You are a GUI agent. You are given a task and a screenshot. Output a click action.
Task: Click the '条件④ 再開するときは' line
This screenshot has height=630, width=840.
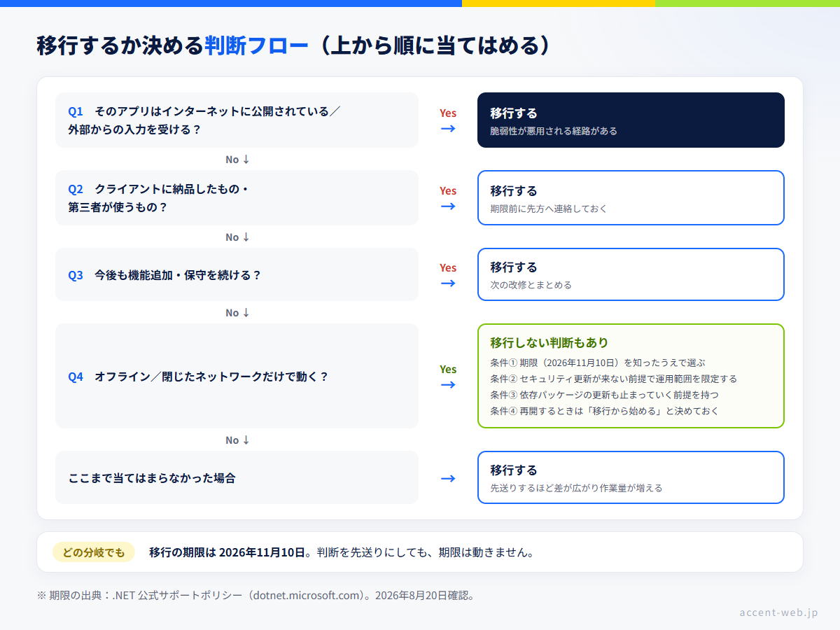coord(604,411)
